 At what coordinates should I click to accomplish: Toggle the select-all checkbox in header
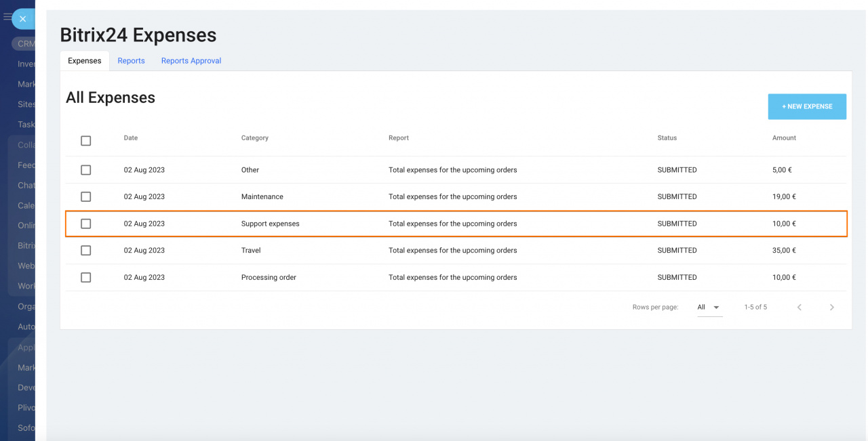click(85, 141)
